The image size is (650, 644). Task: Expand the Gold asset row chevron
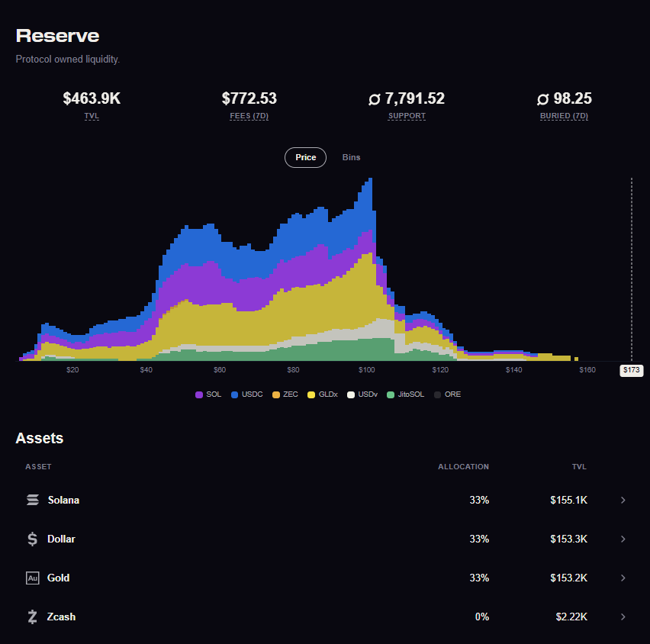point(623,578)
